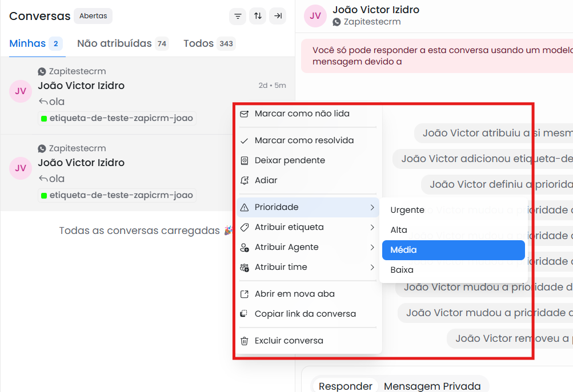Image resolution: width=573 pixels, height=392 pixels.
Task: Expand the Atribuir Agente submenu chevron
Action: (x=372, y=247)
